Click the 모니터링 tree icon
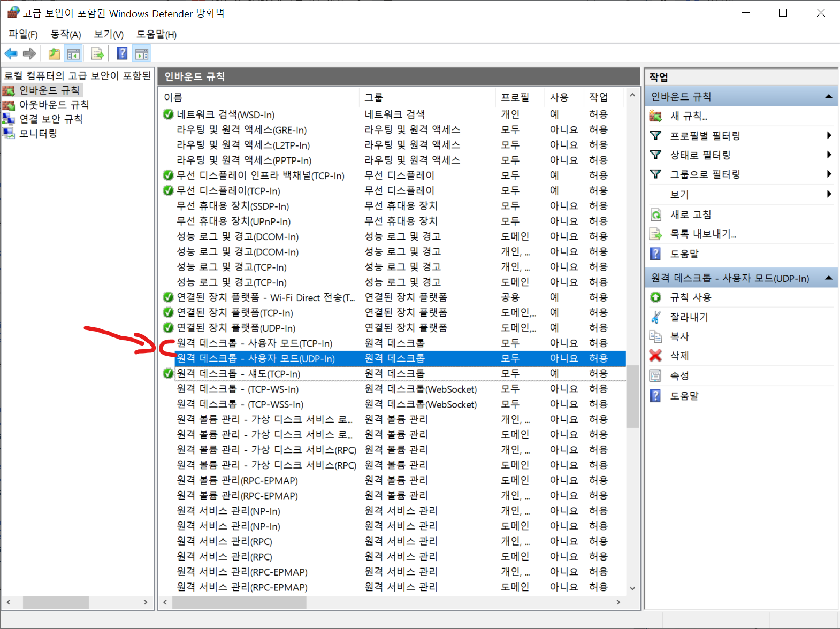840x629 pixels. 9,133
